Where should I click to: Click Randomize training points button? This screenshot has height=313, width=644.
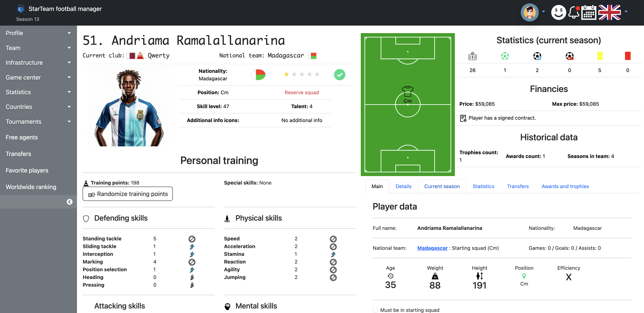(127, 194)
